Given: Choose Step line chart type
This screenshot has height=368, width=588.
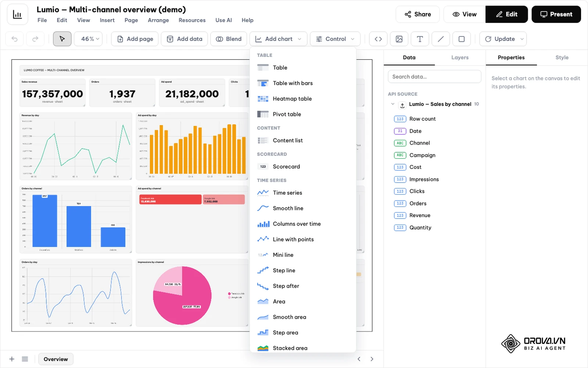Looking at the screenshot, I should [303, 270].
